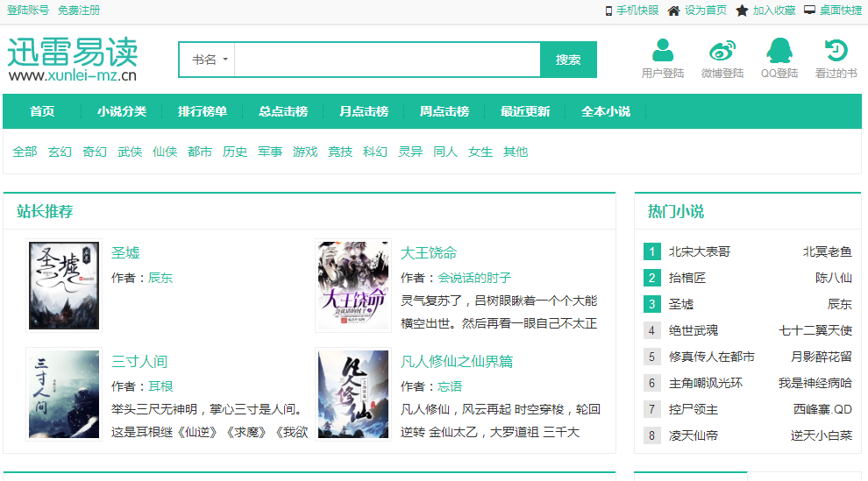This screenshot has width=868, height=481.
Task: Open 绝世武魂 in hot novels list
Action: point(693,330)
